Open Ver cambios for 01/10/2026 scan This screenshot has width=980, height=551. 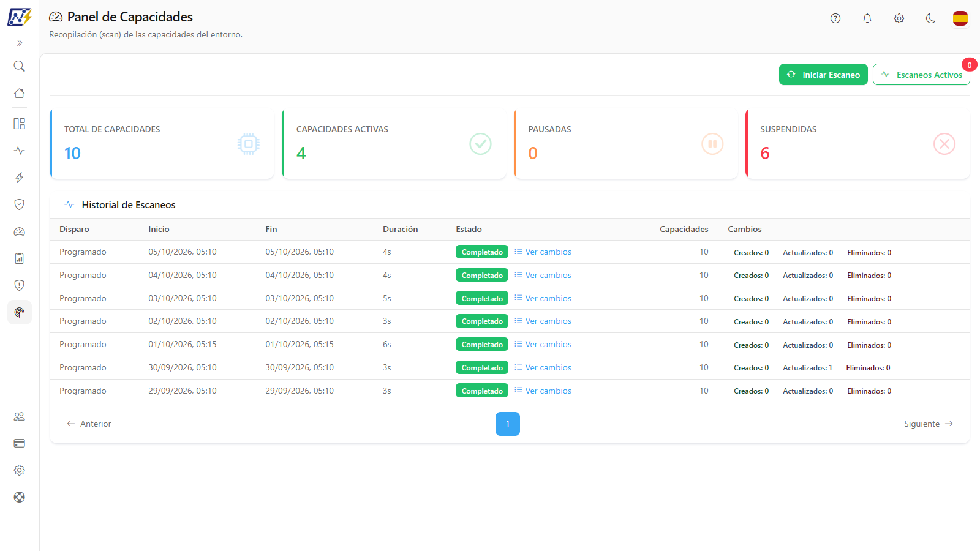click(543, 344)
